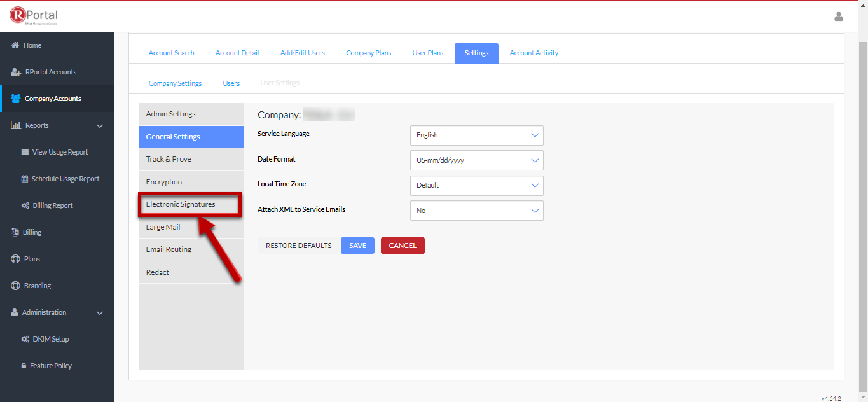Select the Company Settings sub-tab
Image resolution: width=868 pixels, height=402 pixels.
(176, 83)
